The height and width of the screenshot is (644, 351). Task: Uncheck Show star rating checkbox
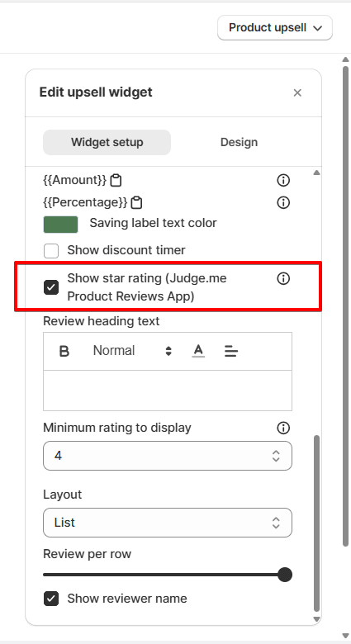(51, 287)
